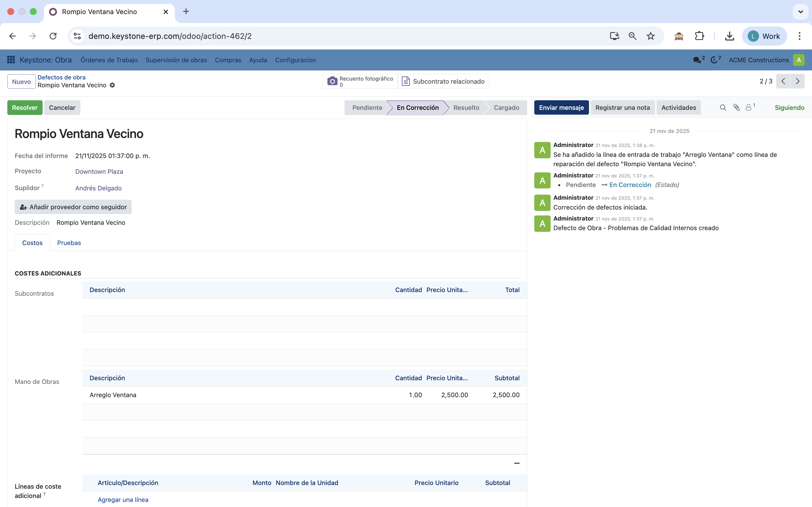The width and height of the screenshot is (812, 507).
Task: Click the chatter search magnifier icon
Action: [x=723, y=108]
